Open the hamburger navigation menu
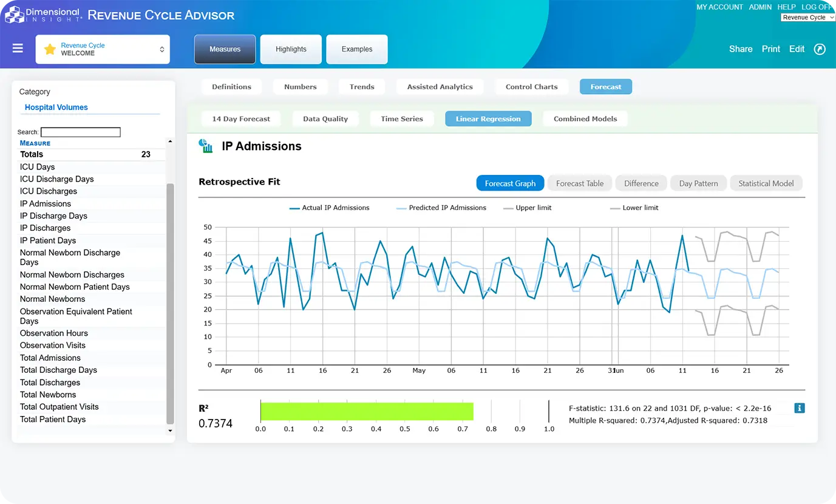 [18, 49]
